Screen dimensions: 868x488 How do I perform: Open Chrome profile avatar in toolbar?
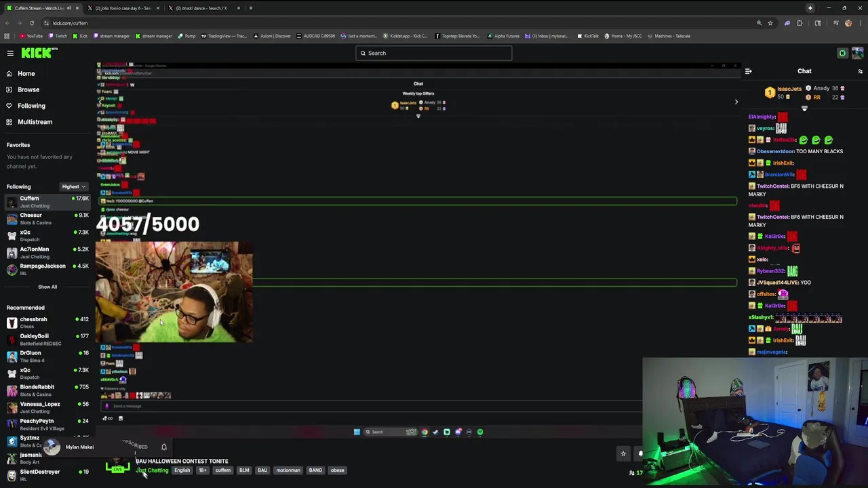[x=848, y=23]
